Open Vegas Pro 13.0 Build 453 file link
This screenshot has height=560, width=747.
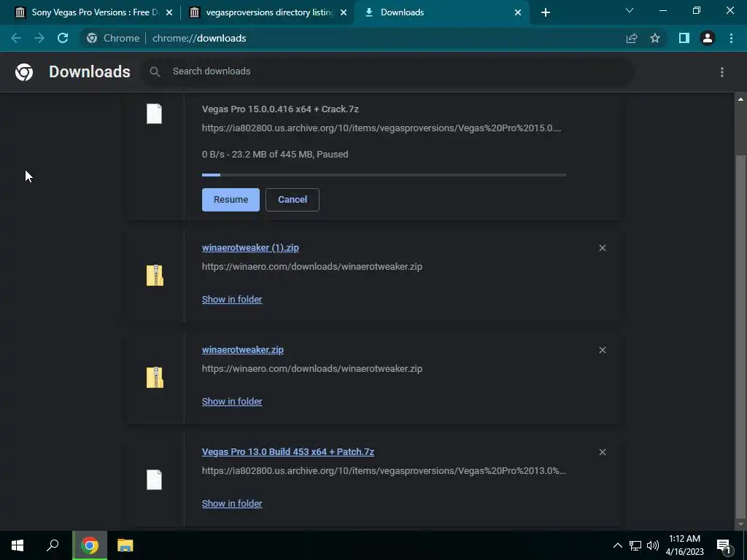[x=287, y=451]
